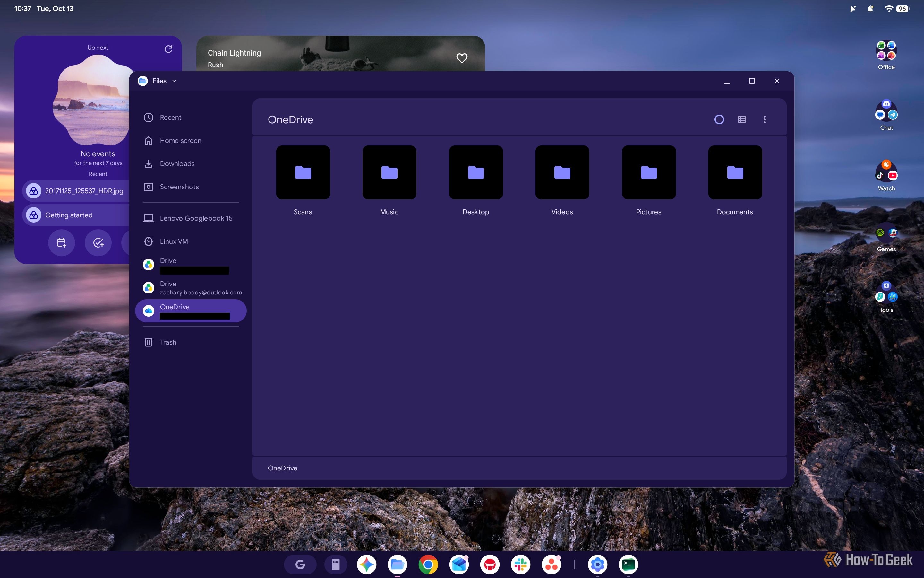Select Home screen in the sidebar
The image size is (924, 578).
click(191, 141)
